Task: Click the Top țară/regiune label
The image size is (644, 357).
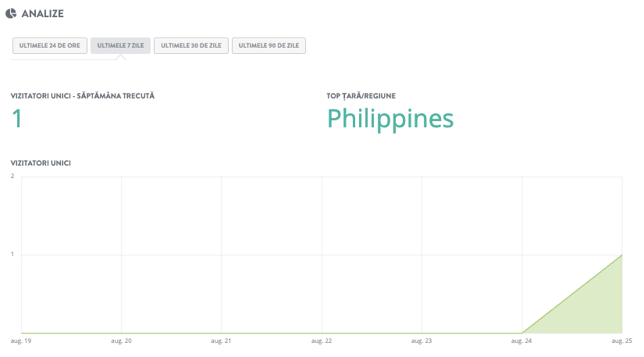Action: click(361, 96)
